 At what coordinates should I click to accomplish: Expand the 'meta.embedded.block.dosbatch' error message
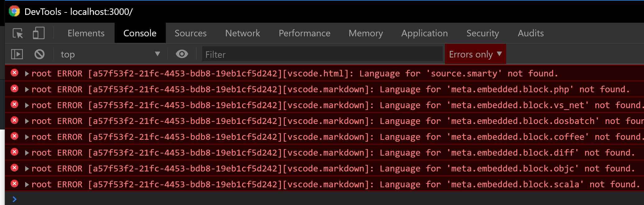[27, 121]
